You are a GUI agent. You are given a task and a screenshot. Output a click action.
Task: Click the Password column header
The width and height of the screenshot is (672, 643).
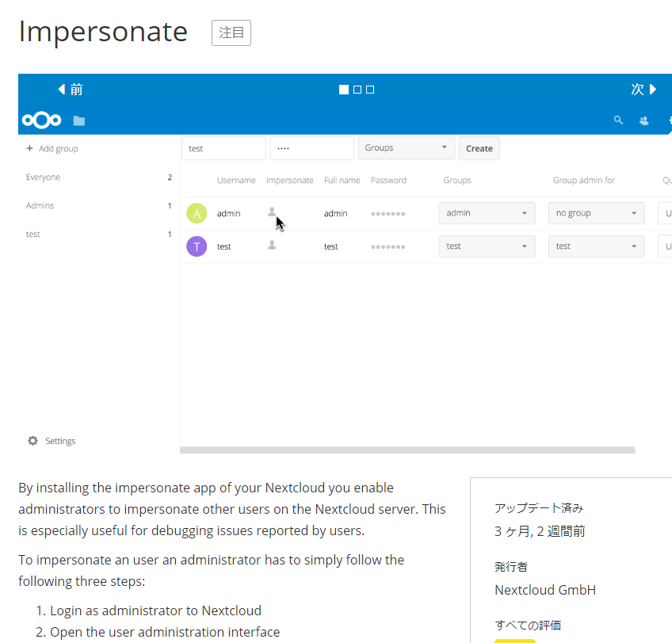point(388,181)
